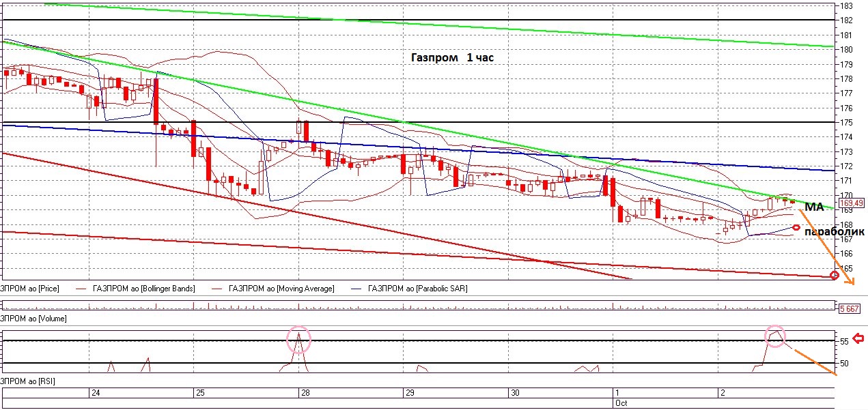868x410 pixels.
Task: Click RSI axis value 55
Action: pos(844,341)
